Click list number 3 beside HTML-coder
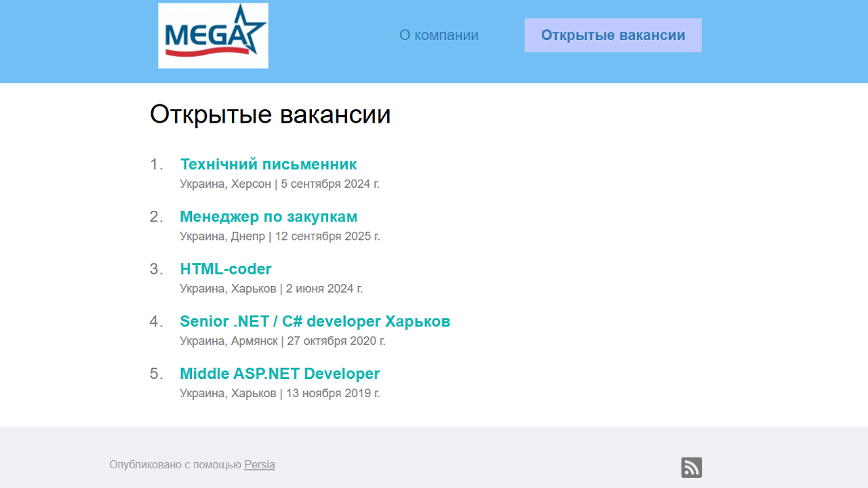Image resolution: width=868 pixels, height=488 pixels. click(156, 269)
